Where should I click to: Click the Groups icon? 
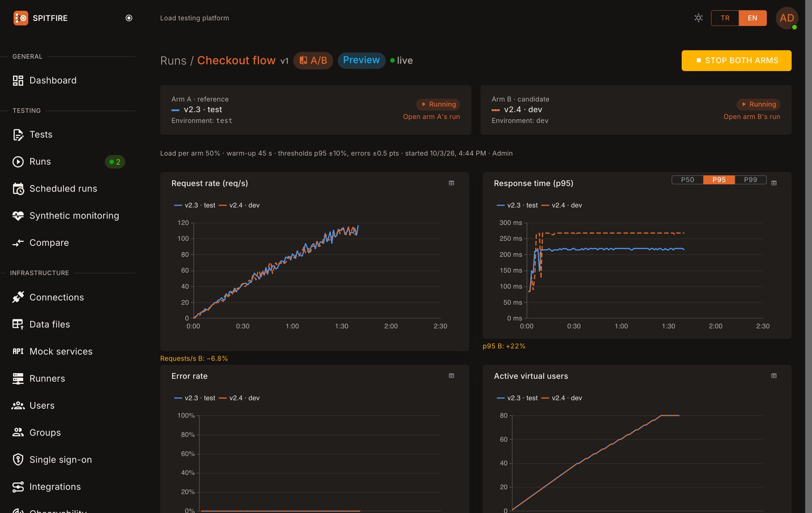pos(18,432)
